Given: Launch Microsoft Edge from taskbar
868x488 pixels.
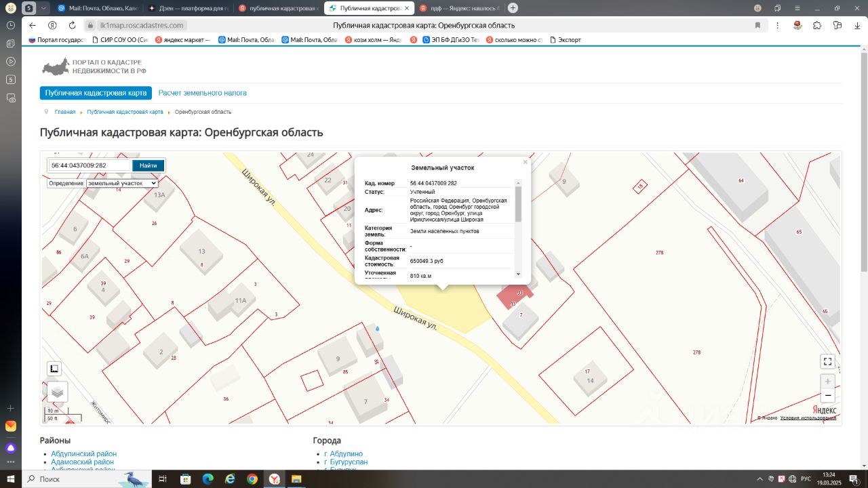Looking at the screenshot, I should [x=208, y=479].
